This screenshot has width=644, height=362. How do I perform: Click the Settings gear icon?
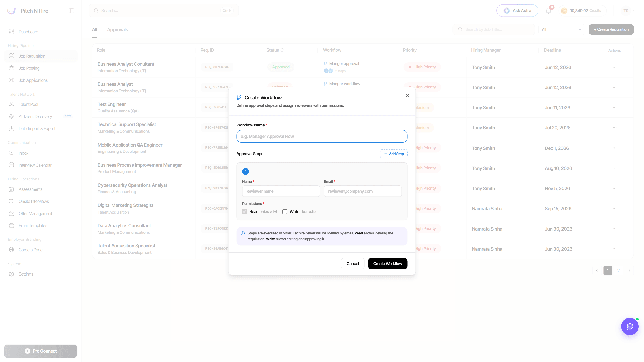(11, 274)
